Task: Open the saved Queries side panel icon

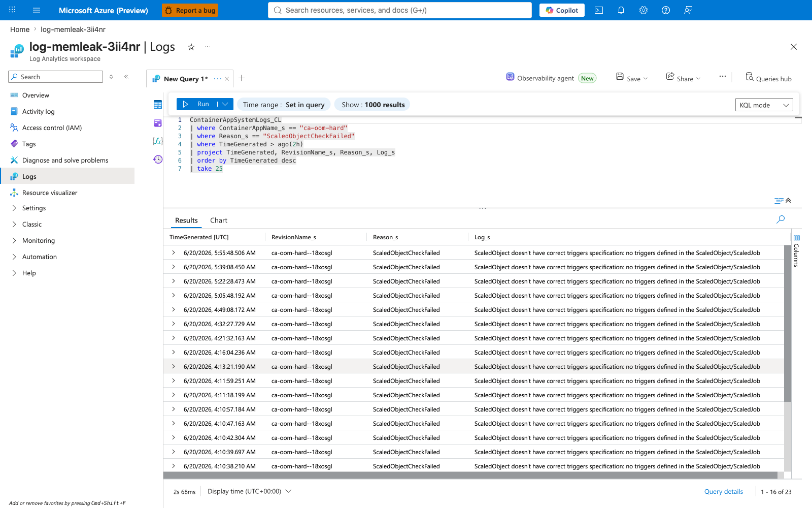Action: [x=158, y=123]
